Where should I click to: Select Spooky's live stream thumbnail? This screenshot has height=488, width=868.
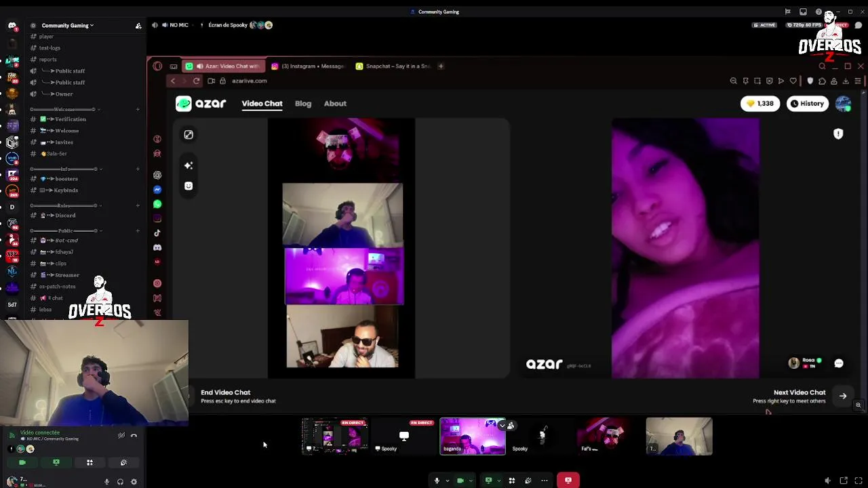coord(404,436)
